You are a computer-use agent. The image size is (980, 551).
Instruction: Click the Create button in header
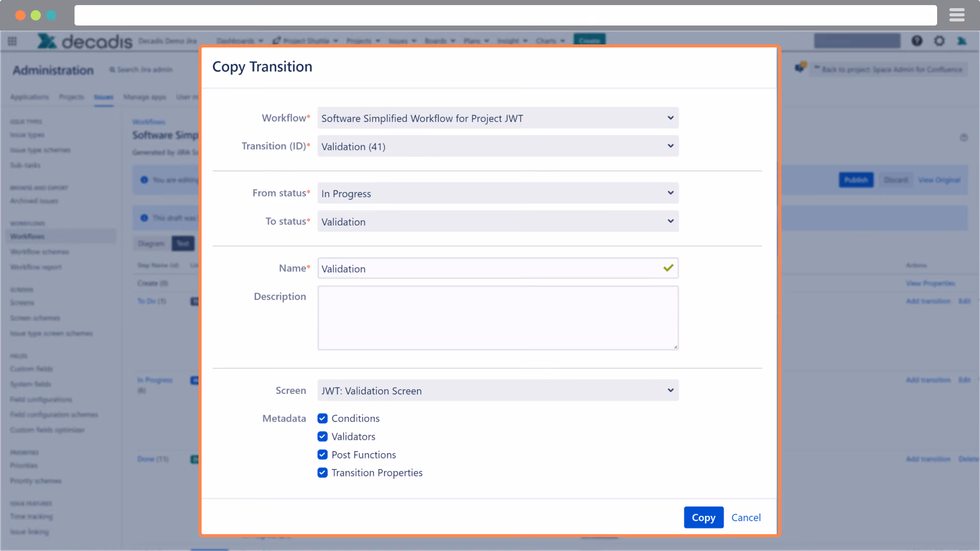click(590, 40)
